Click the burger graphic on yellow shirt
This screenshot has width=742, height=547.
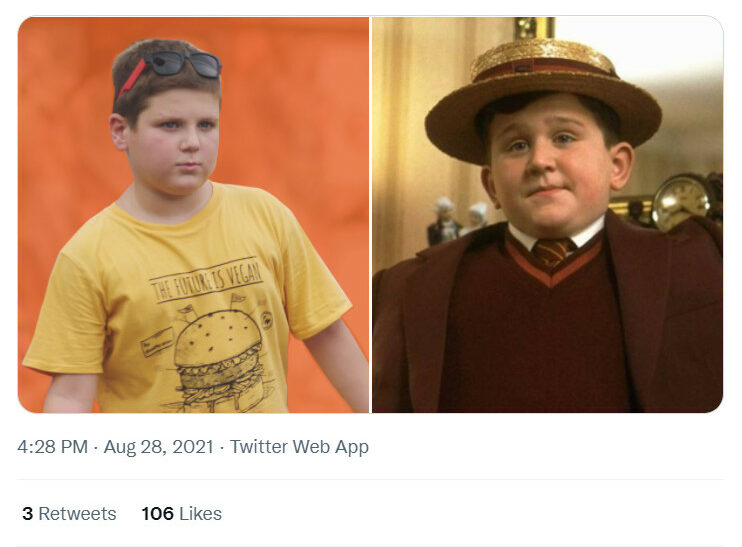(x=220, y=361)
